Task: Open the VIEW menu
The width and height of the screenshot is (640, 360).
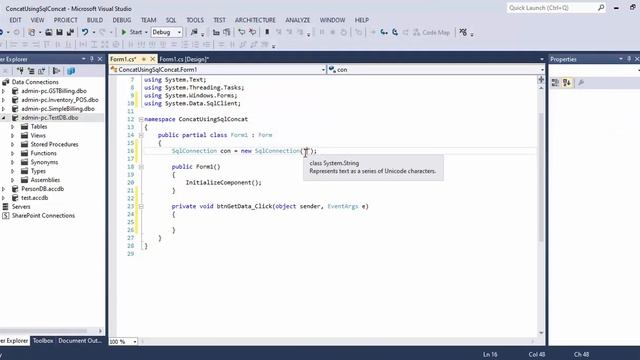Action: tap(37, 20)
